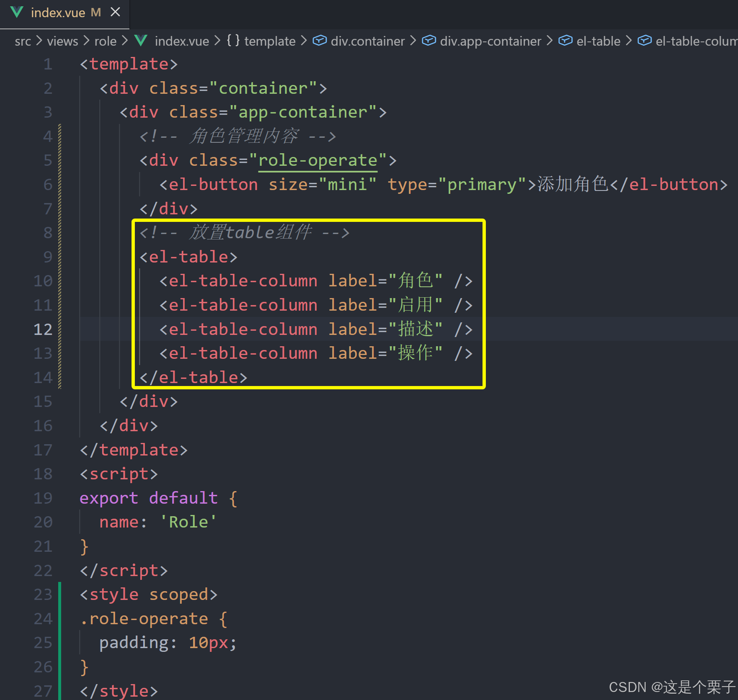Select the index.vue editor tab
Image resolution: width=738 pixels, height=700 pixels.
coord(65,13)
